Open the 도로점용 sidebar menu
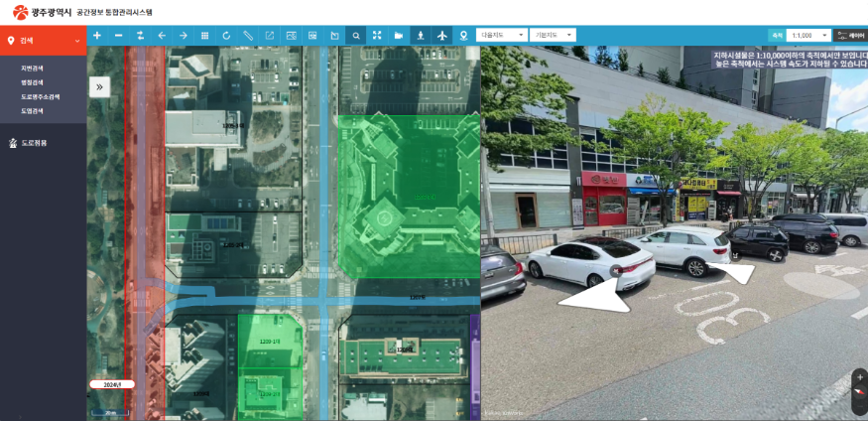The image size is (868, 421). (x=34, y=143)
